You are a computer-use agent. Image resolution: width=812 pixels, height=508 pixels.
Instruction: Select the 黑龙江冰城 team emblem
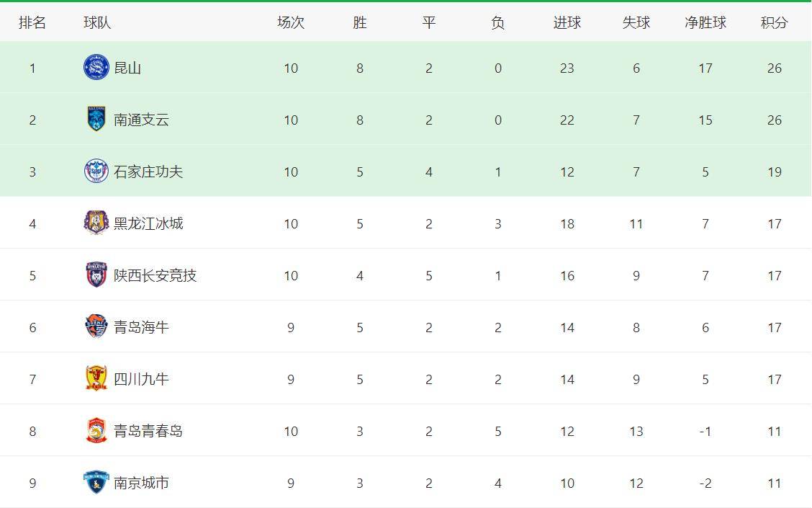click(96, 223)
